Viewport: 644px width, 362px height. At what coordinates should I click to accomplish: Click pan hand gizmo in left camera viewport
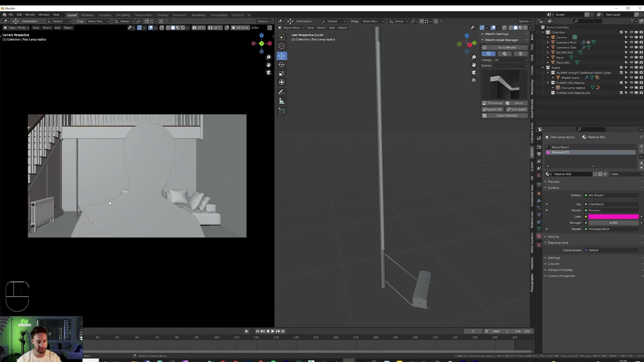(268, 65)
